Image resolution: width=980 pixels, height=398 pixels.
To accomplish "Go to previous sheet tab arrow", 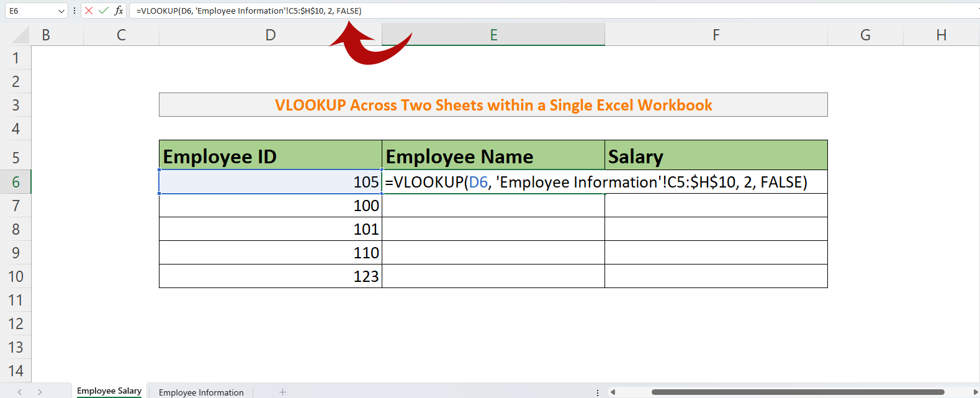I will (x=20, y=392).
